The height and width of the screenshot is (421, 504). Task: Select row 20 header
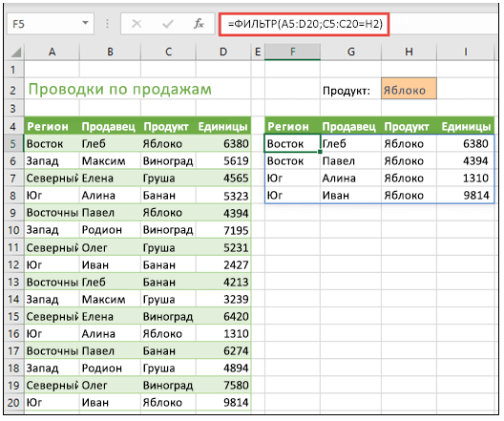(x=13, y=402)
